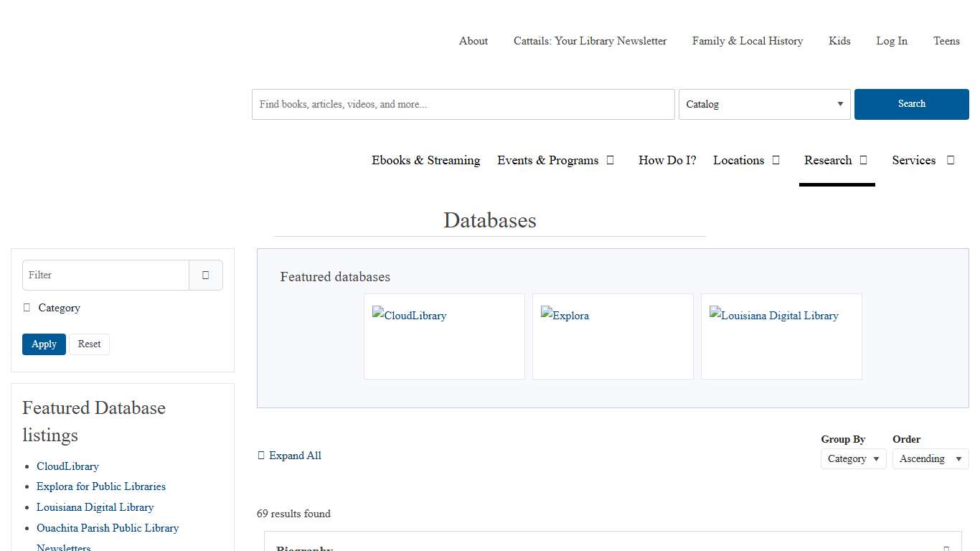Viewport: 980px width, 551px height.
Task: Click inside the Filter text box
Action: [100, 275]
